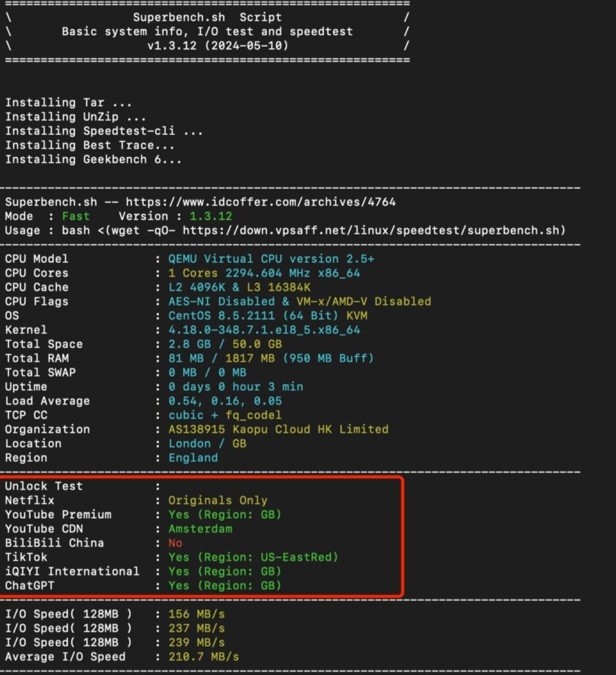The width and height of the screenshot is (616, 675).
Task: Click the Installing Geekbench 6 line
Action: coord(94,160)
